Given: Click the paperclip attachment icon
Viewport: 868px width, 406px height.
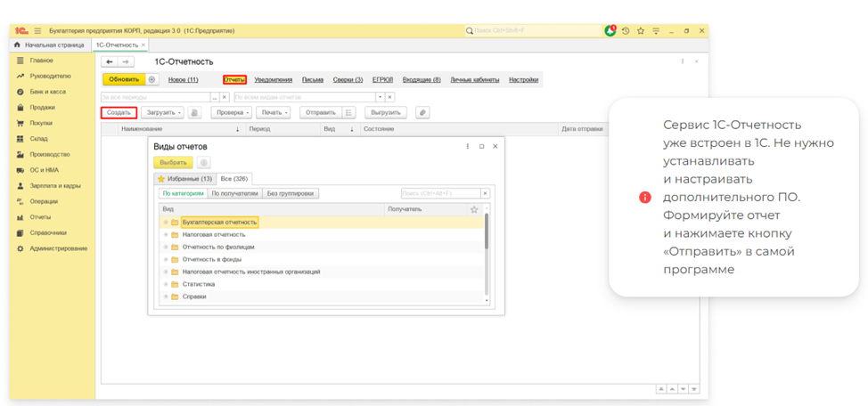Looking at the screenshot, I should (x=422, y=112).
